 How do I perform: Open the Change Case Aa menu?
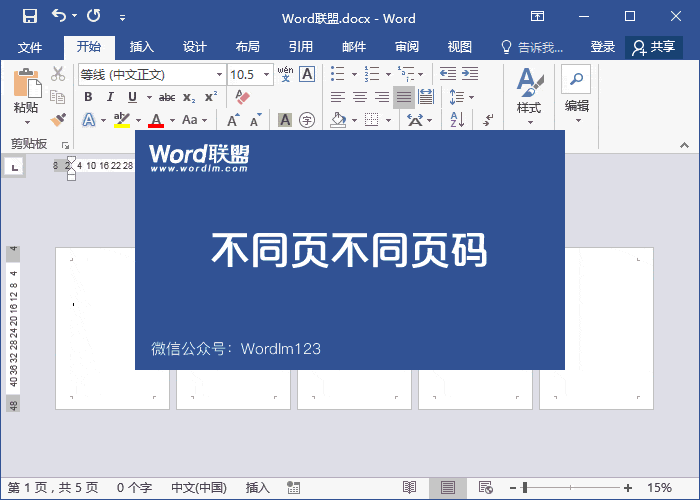[x=195, y=120]
